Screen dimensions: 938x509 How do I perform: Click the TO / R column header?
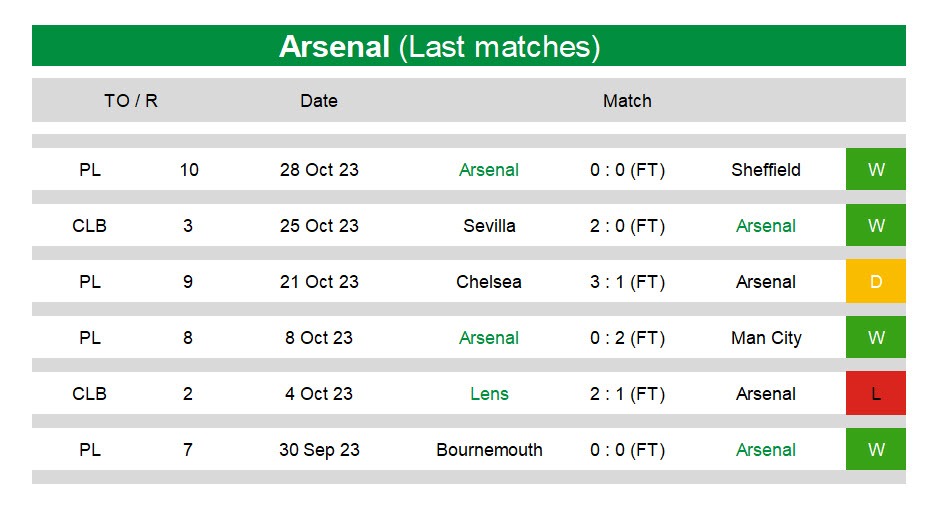pyautogui.click(x=131, y=101)
